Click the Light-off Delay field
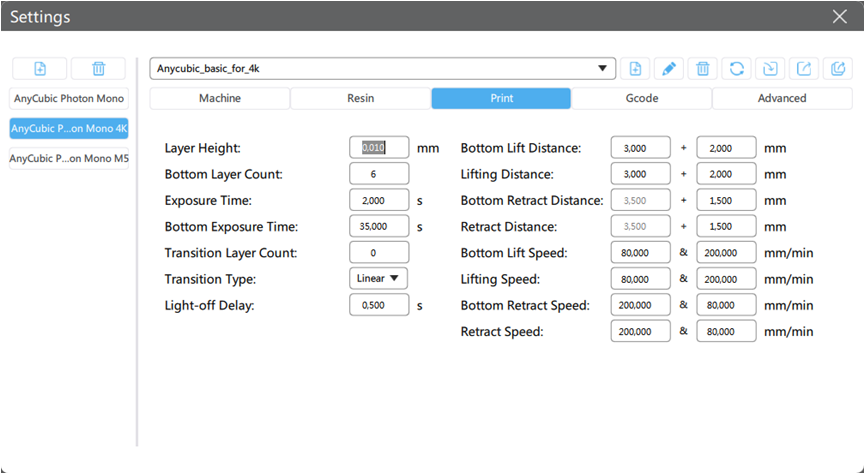This screenshot has height=474, width=865. 379,305
